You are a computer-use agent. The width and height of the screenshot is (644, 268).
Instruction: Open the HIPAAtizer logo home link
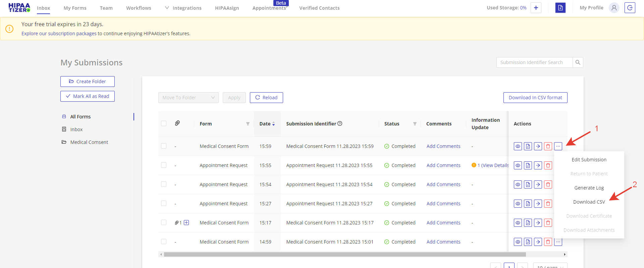(x=19, y=8)
